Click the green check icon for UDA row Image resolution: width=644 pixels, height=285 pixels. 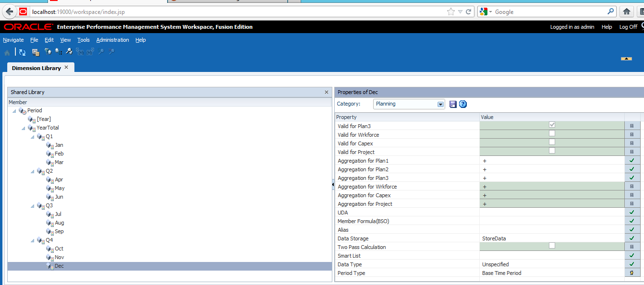point(632,213)
